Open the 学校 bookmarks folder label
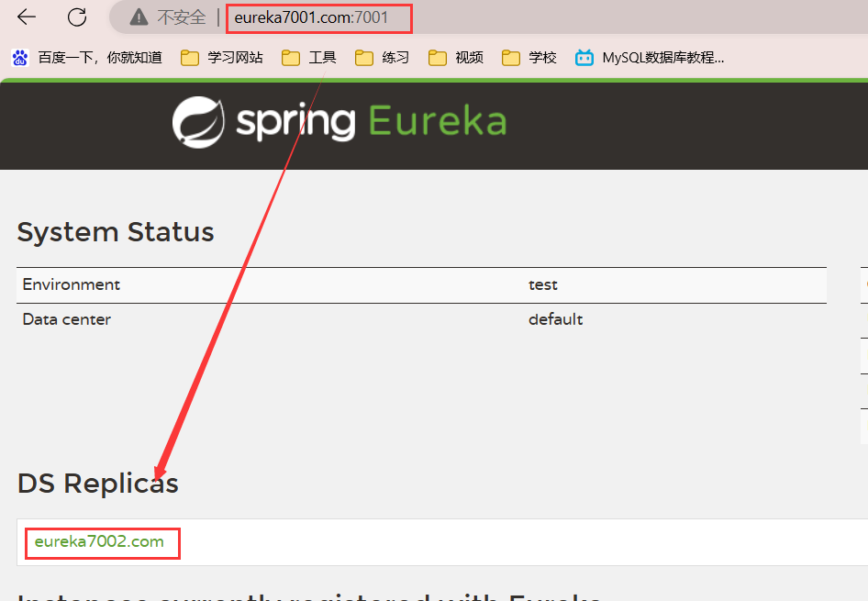The width and height of the screenshot is (868, 601). [x=542, y=58]
